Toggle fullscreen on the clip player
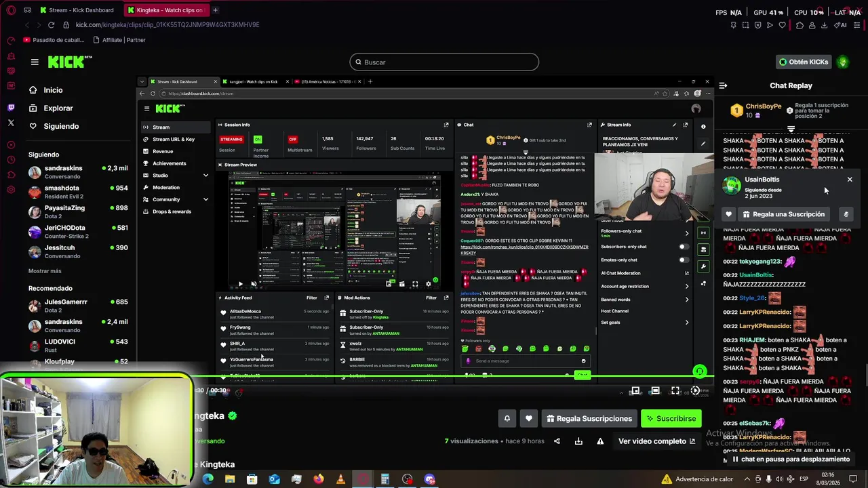 [675, 390]
